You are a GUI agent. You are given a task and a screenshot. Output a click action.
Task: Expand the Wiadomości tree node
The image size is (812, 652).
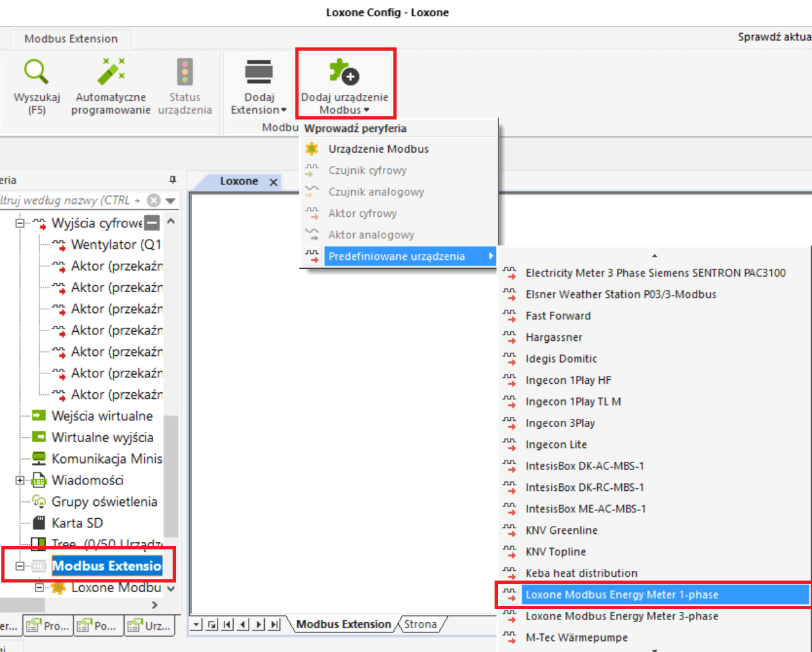pos(19,481)
